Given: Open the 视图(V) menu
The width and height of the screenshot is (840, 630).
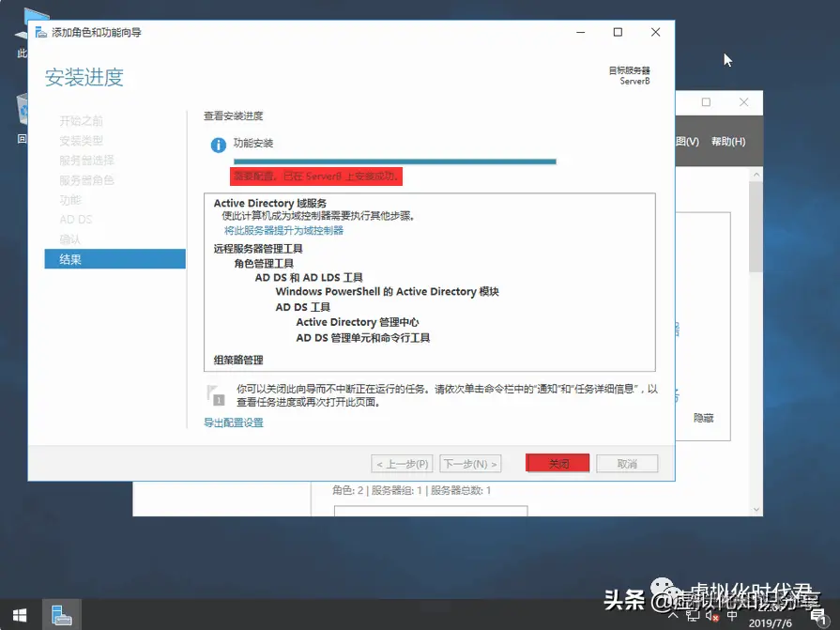Looking at the screenshot, I should pyautogui.click(x=688, y=140).
